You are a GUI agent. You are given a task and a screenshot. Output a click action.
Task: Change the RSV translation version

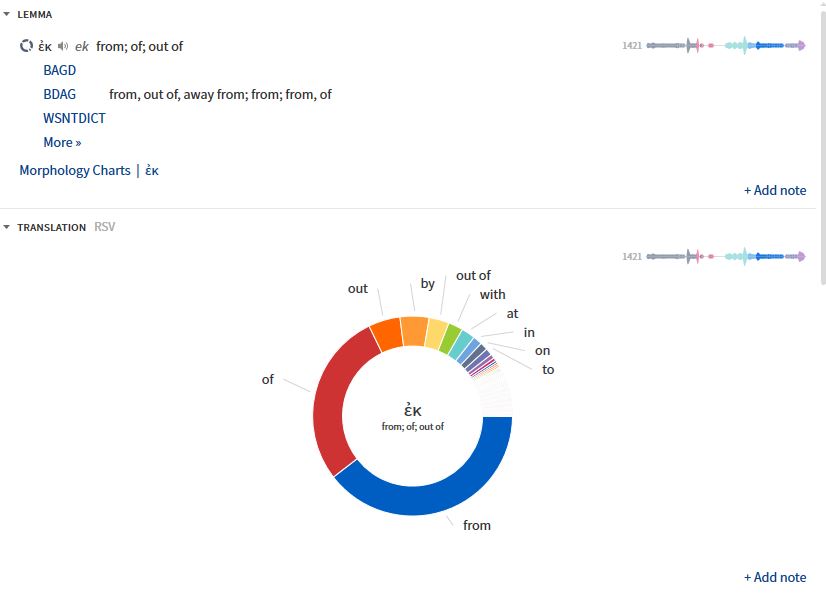click(x=105, y=227)
